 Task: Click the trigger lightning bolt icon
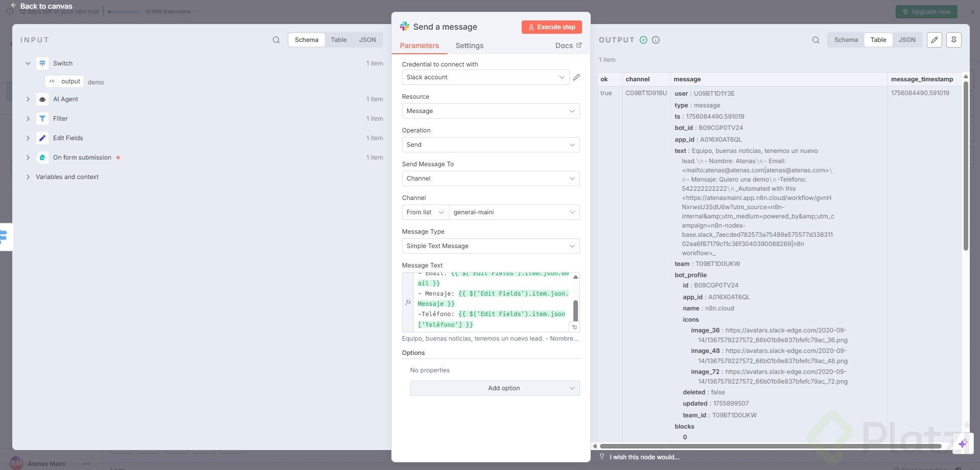118,158
